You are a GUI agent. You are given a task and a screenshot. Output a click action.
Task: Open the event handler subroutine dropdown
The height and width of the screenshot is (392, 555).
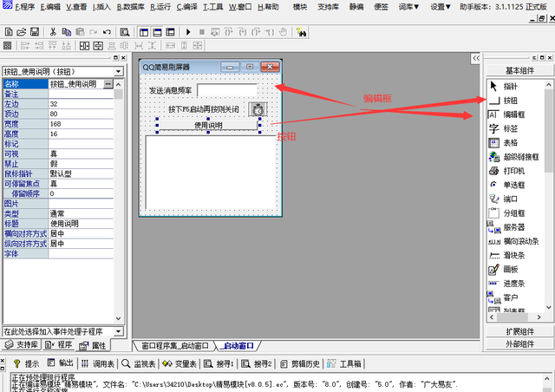pos(119,332)
